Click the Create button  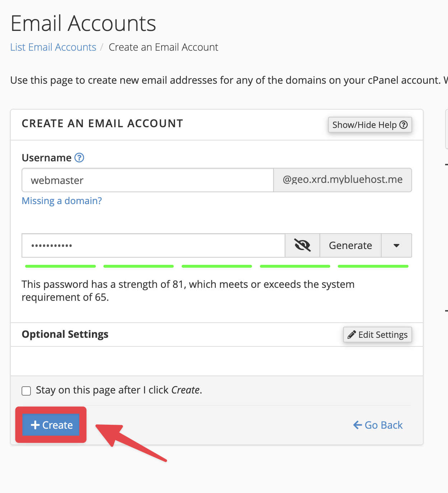point(51,425)
